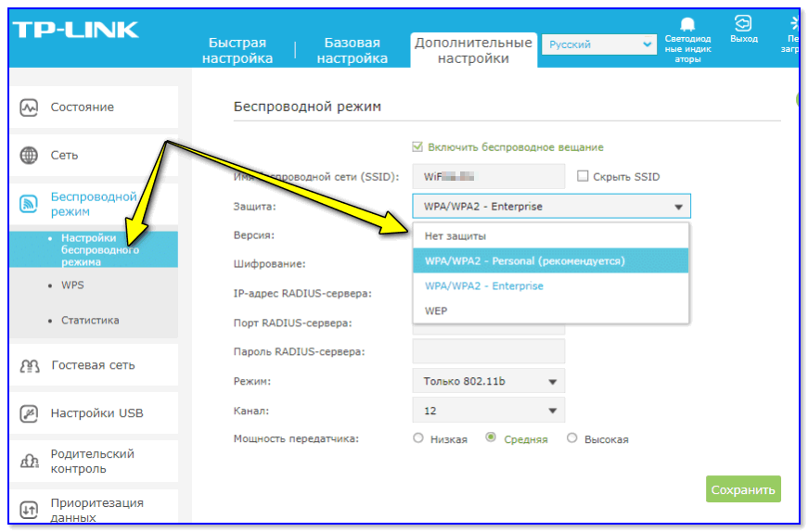Click the SSID name input field
808x532 pixels.
[489, 177]
